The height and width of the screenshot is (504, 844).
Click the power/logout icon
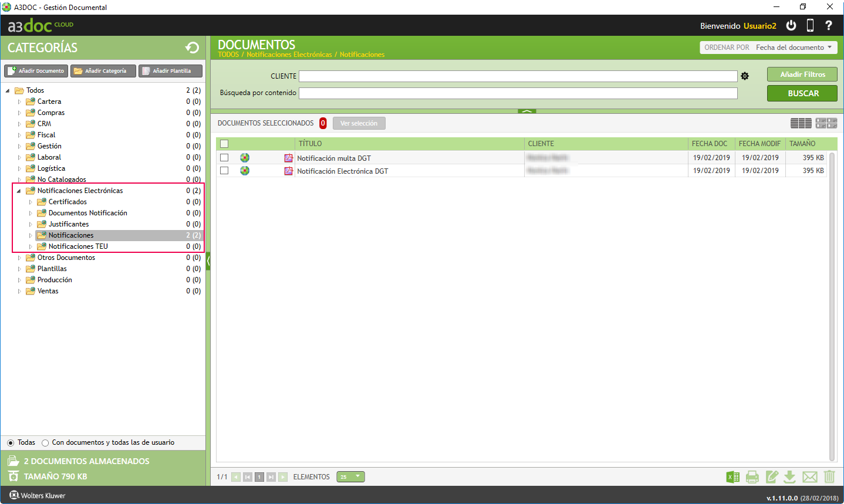pyautogui.click(x=791, y=25)
